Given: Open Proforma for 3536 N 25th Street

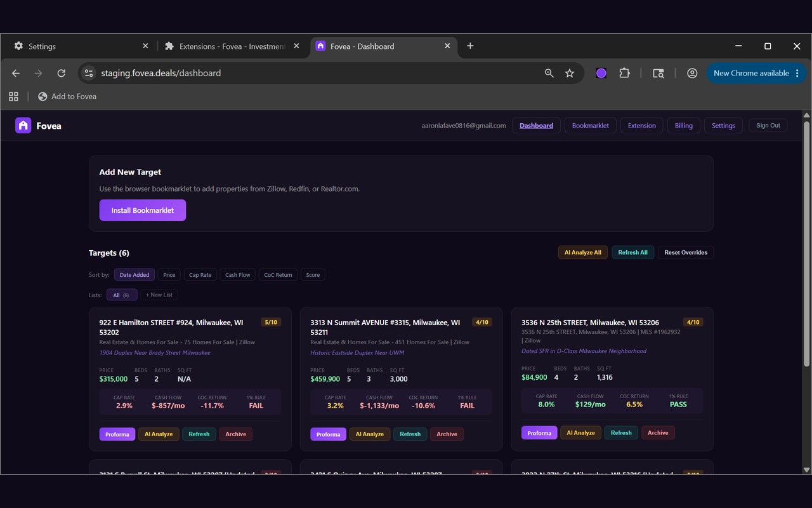Looking at the screenshot, I should 539,433.
